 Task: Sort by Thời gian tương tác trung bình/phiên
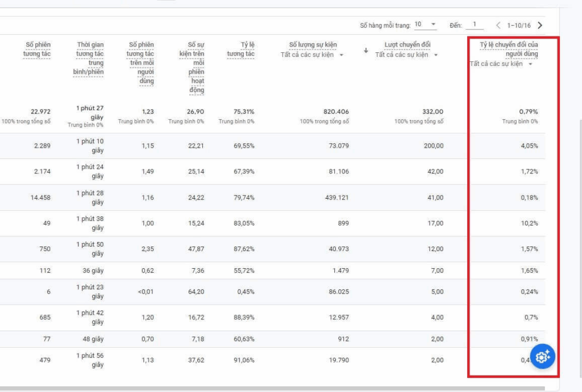90,59
